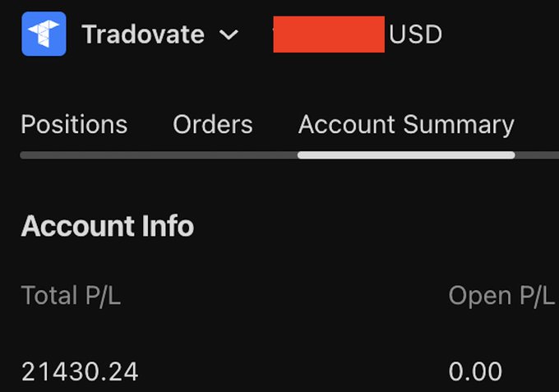Click the gray tab bar beneath Positions

coord(74,154)
